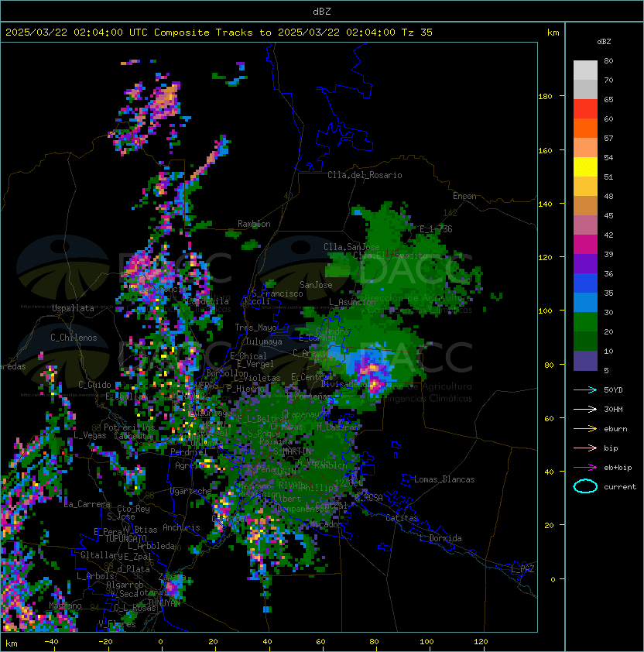Click the yellow eburn arrow in legend
The height and width of the screenshot is (652, 644).
(585, 429)
